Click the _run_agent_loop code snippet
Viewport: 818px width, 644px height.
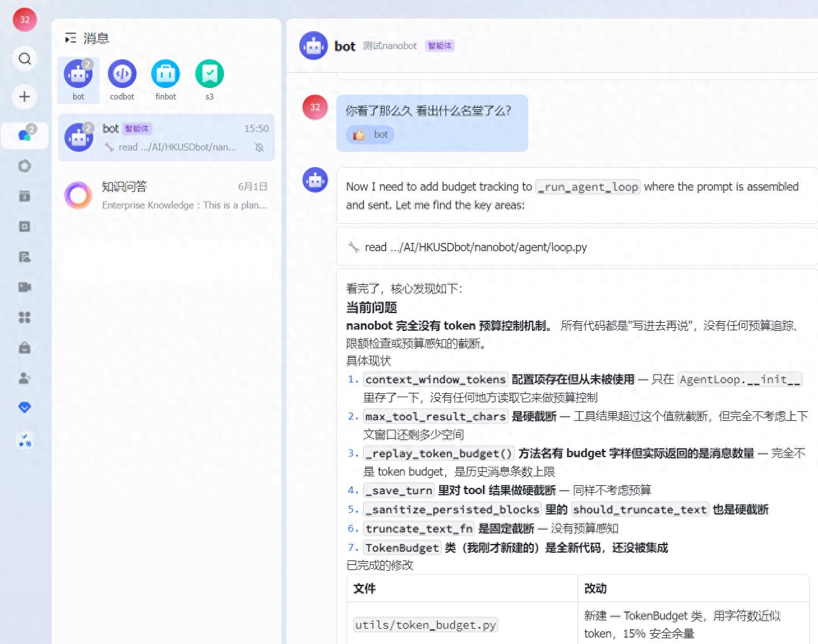click(x=588, y=187)
